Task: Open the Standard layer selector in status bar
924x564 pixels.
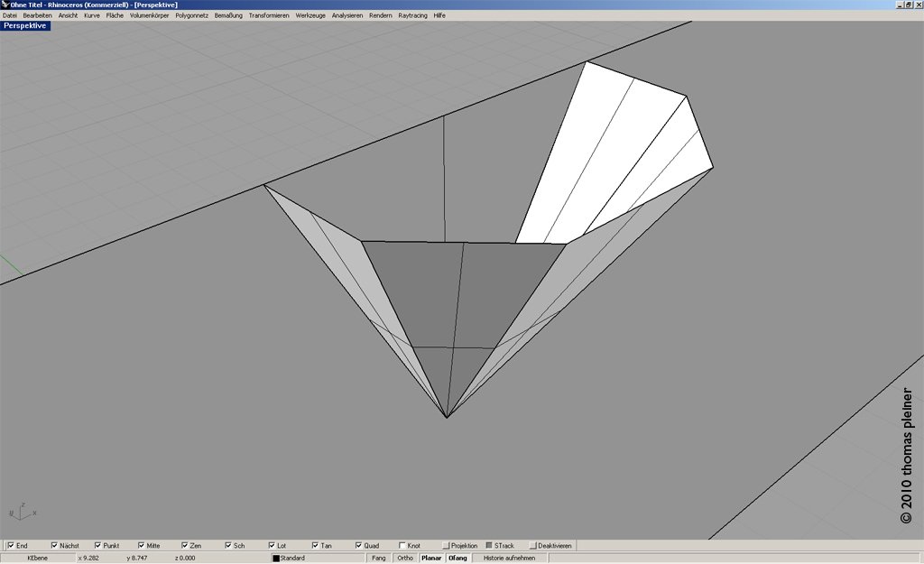Action: [316, 559]
